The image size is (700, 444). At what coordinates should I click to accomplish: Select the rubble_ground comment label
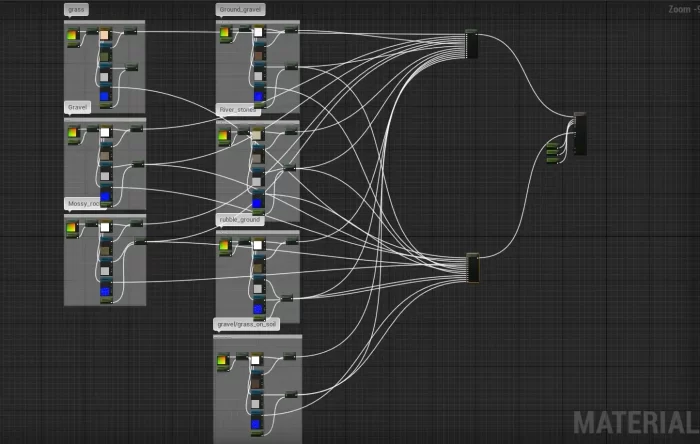click(x=240, y=217)
